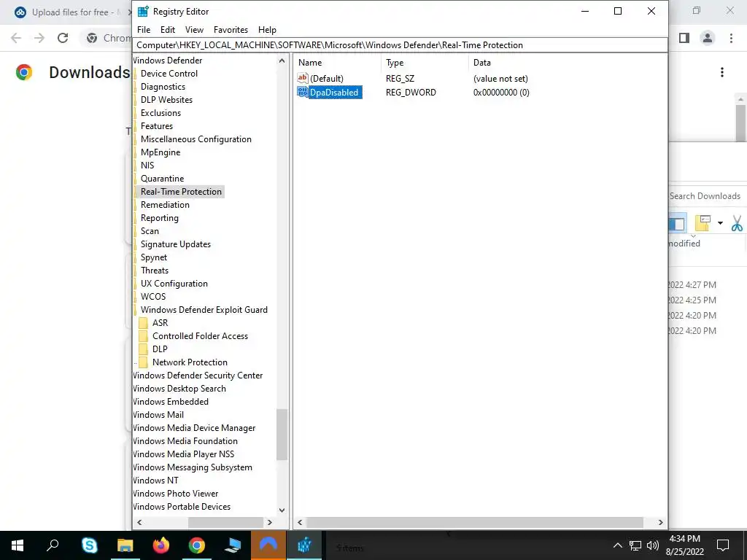
Task: Select the Windows Defender Security Center key
Action: 198,376
